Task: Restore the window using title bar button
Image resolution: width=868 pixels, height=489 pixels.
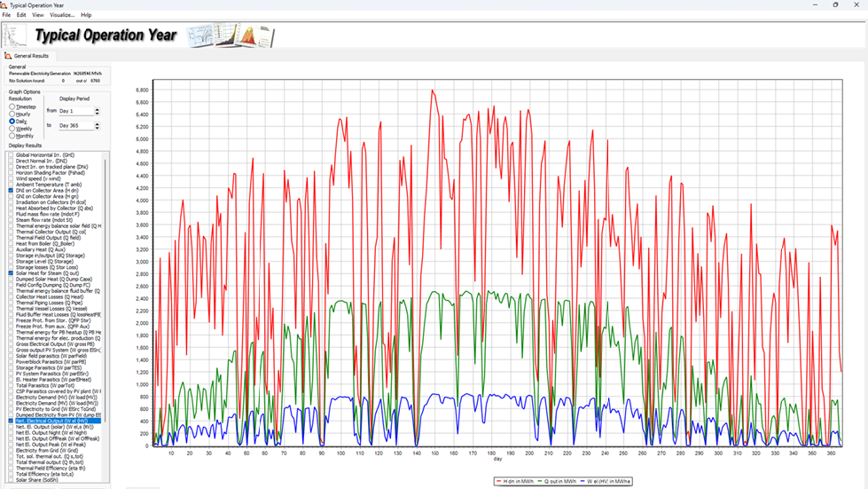Action: tap(835, 4)
